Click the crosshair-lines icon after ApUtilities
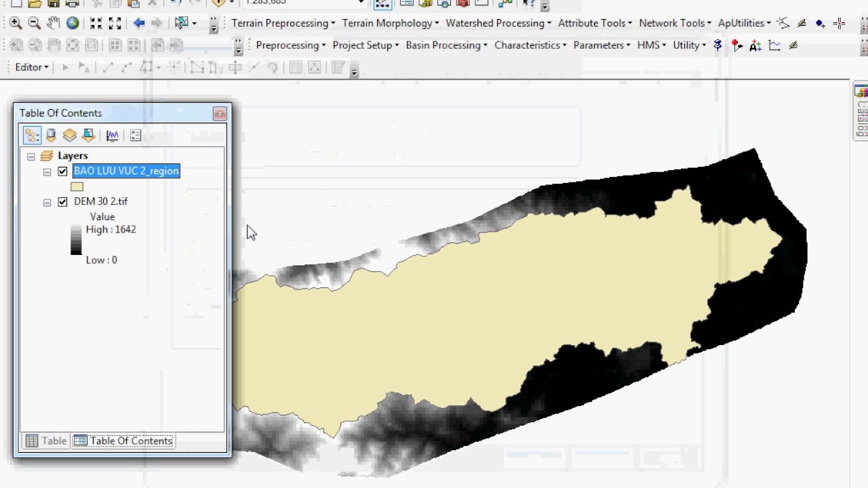Viewport: 868px width, 488px height. click(x=840, y=23)
